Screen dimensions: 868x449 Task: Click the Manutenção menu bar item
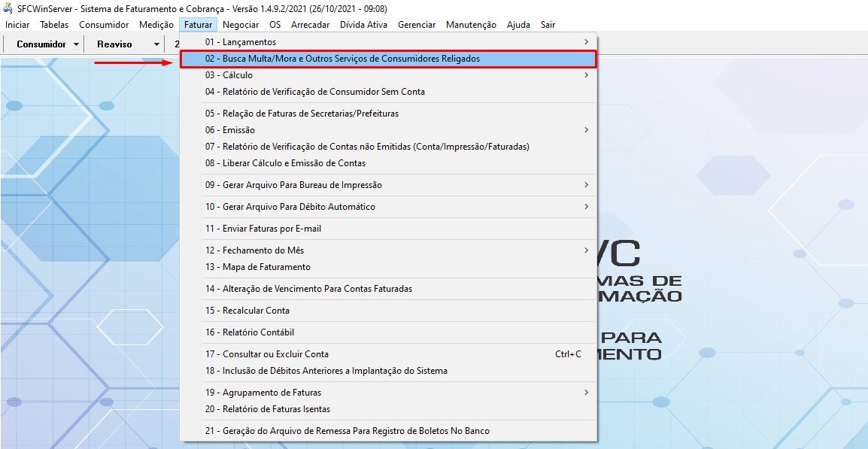pos(471,25)
